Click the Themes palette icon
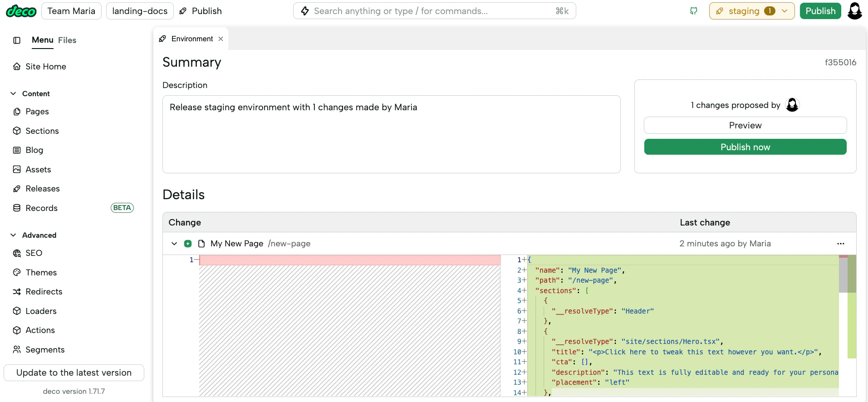Screen dimensions: 868x402 [x=17, y=272]
